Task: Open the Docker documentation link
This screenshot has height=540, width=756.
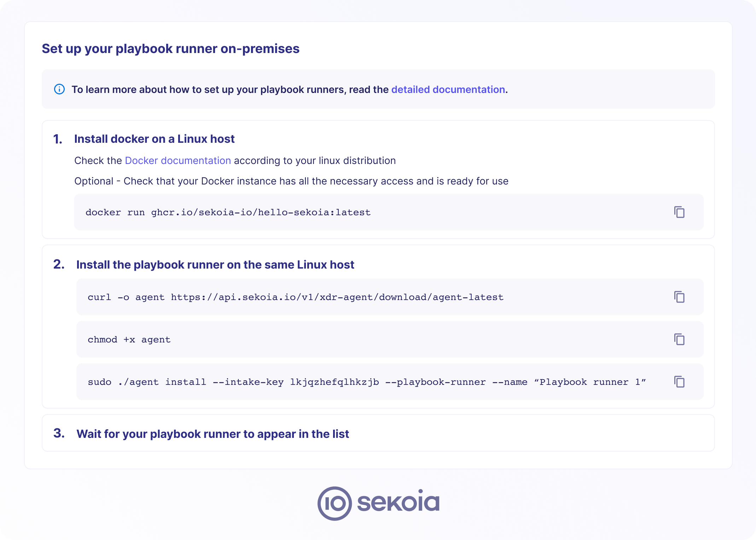Action: point(178,161)
